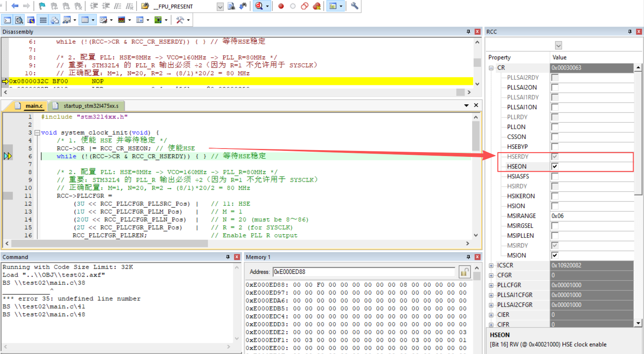This screenshot has width=644, height=354.
Task: Enable the PLLON checkbox
Action: coord(555,127)
